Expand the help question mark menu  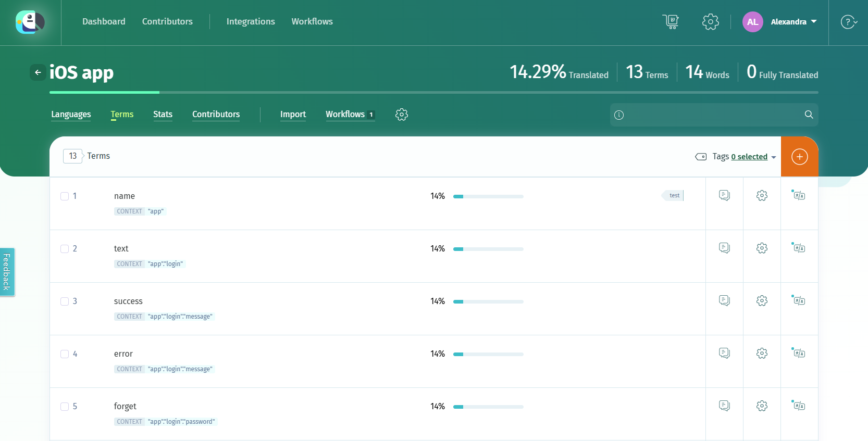tap(849, 22)
